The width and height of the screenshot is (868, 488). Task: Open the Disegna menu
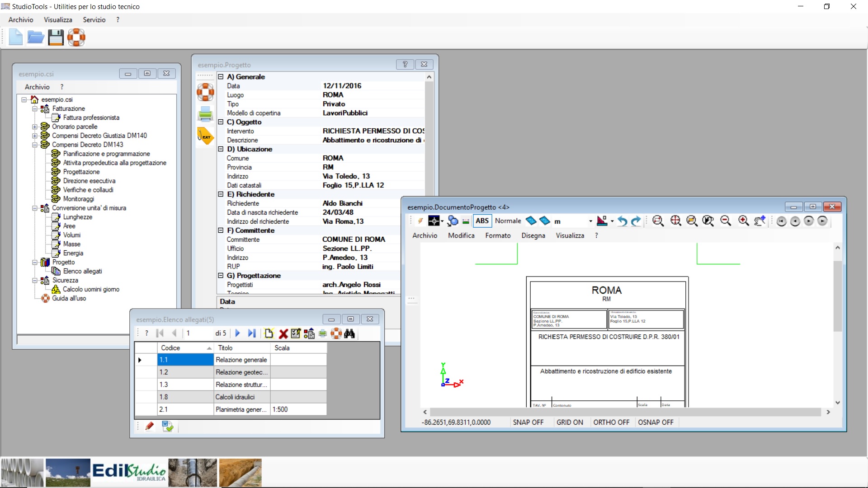click(x=533, y=235)
